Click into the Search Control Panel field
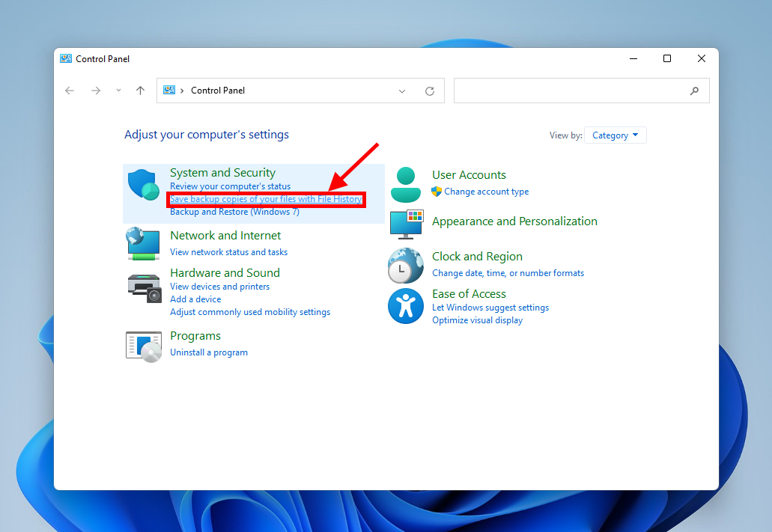 pyautogui.click(x=582, y=91)
